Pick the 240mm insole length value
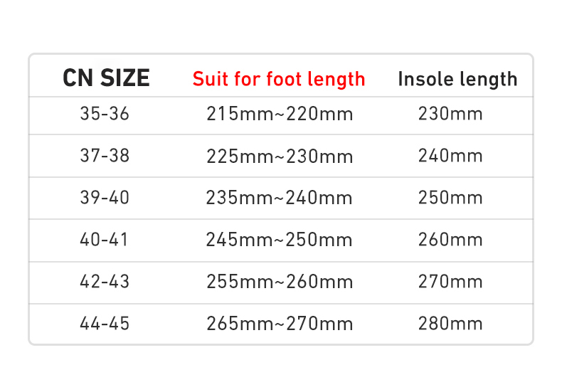The image size is (562, 392). [x=450, y=156]
